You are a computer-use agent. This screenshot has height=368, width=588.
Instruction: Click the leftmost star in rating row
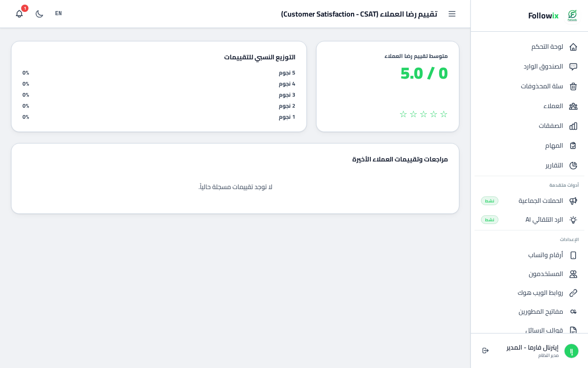[x=403, y=114]
